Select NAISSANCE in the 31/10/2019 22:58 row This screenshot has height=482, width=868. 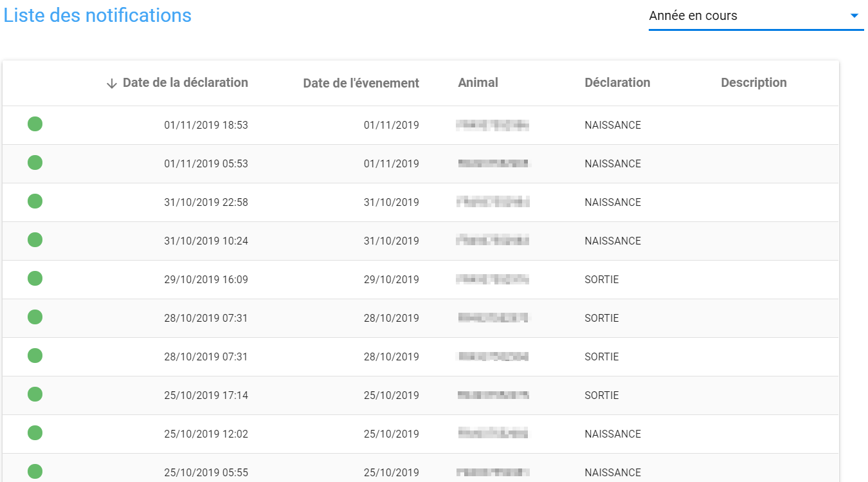(x=613, y=203)
